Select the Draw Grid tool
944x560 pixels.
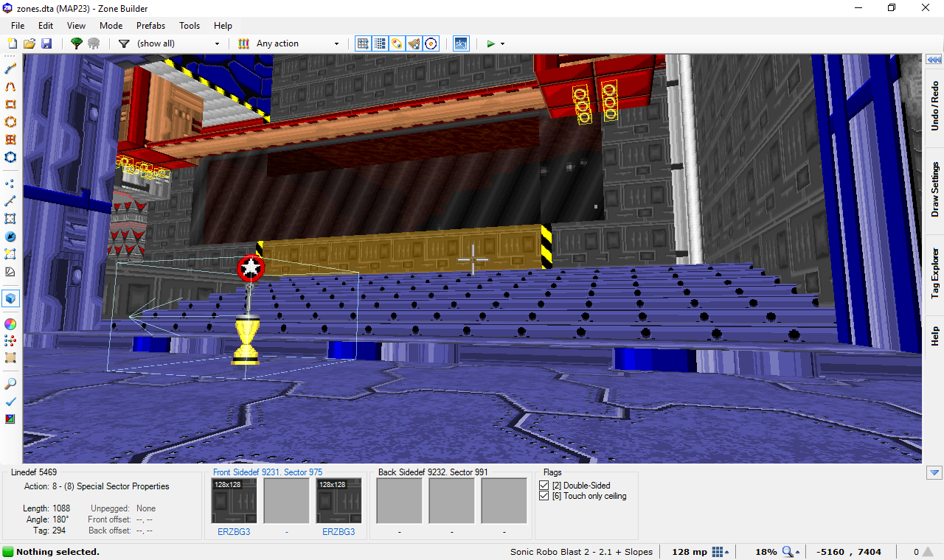click(x=10, y=139)
